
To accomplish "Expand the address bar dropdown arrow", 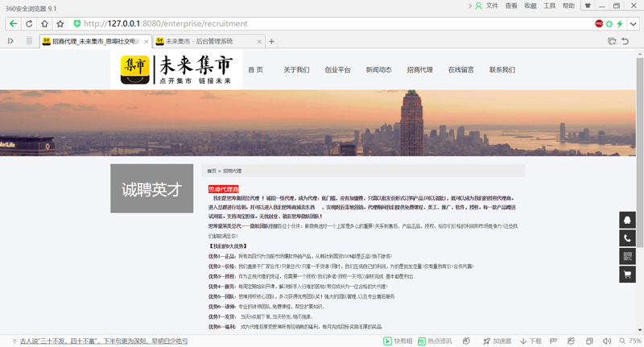I will [634, 24].
